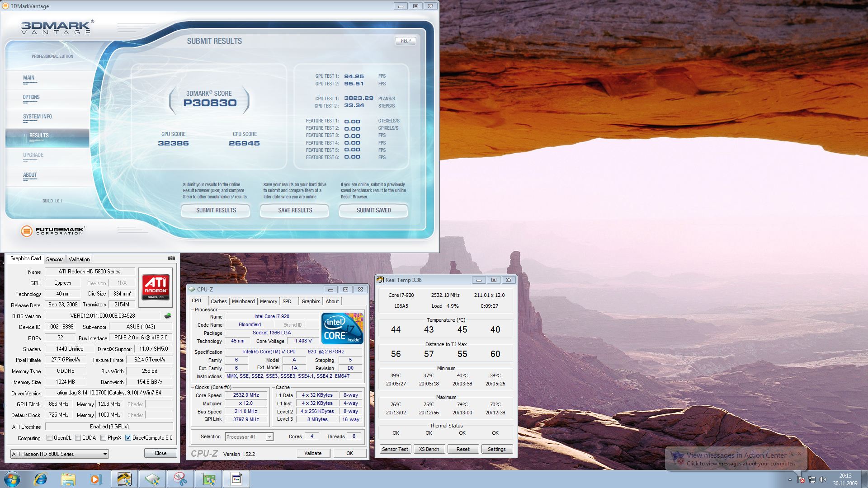
Task: Open the Snipping Tool taskbar item
Action: coord(180,479)
